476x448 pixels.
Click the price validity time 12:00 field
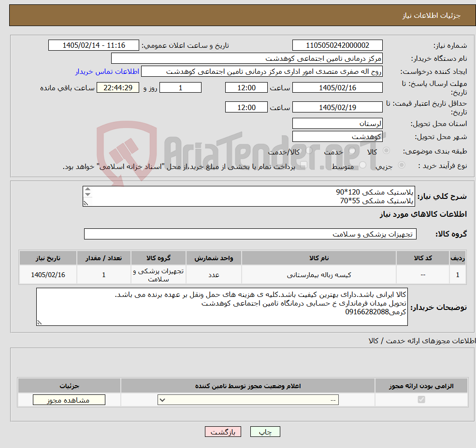click(246, 107)
